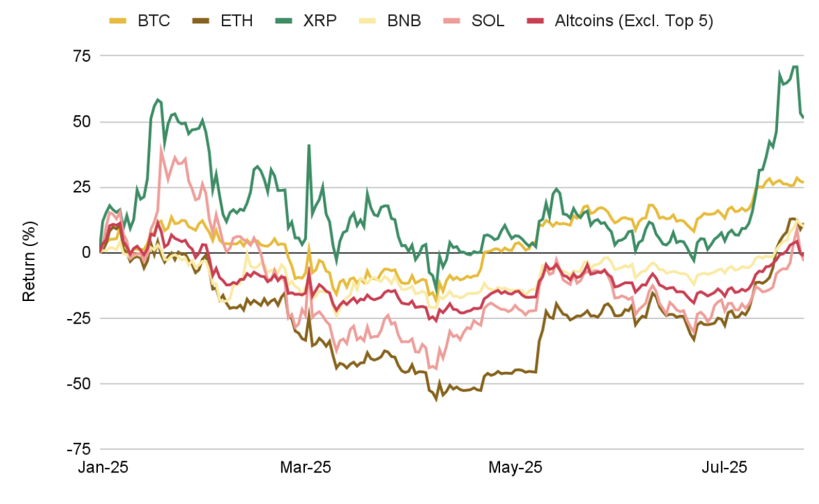Select the BNB legend text
The width and height of the screenshot is (819, 504).
pos(404,21)
